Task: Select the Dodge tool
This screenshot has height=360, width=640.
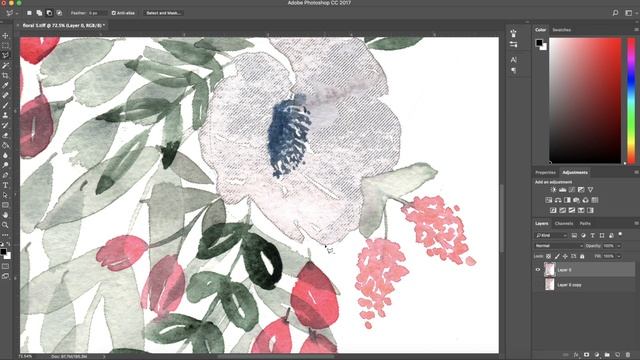Action: [x=5, y=165]
